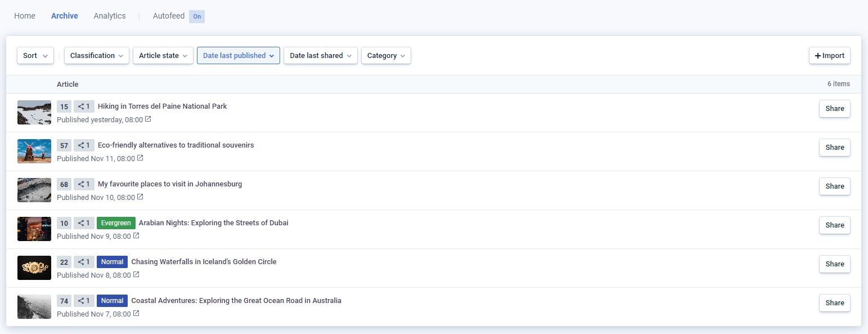The image size is (868, 334).
Task: Open external link icon for Torres del Paine article
Action: pyautogui.click(x=148, y=119)
